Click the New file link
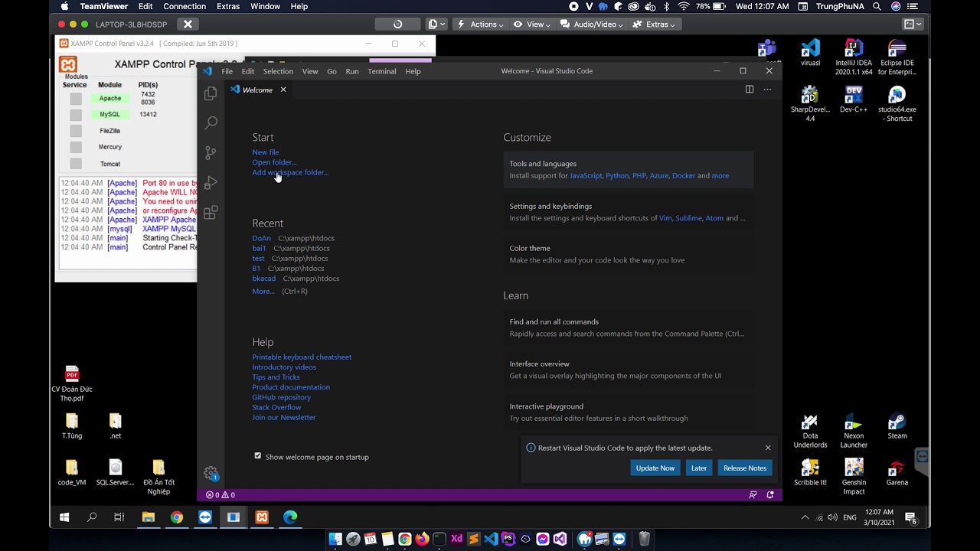Screen dimensions: 980x551 coord(266,152)
